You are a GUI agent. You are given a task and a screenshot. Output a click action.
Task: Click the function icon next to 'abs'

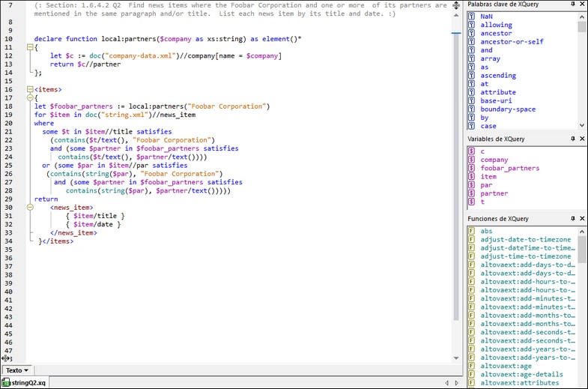(x=471, y=232)
